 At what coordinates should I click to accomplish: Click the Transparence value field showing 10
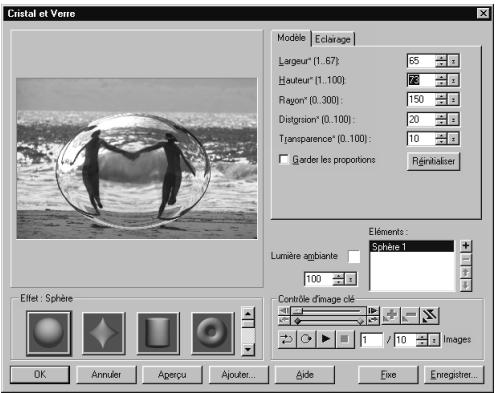(x=421, y=139)
